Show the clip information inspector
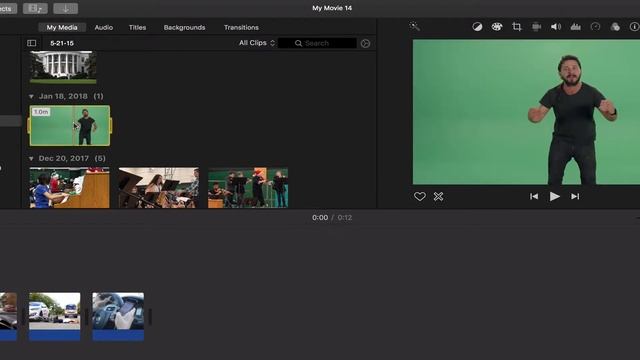Image resolution: width=640 pixels, height=360 pixels. coord(634,27)
